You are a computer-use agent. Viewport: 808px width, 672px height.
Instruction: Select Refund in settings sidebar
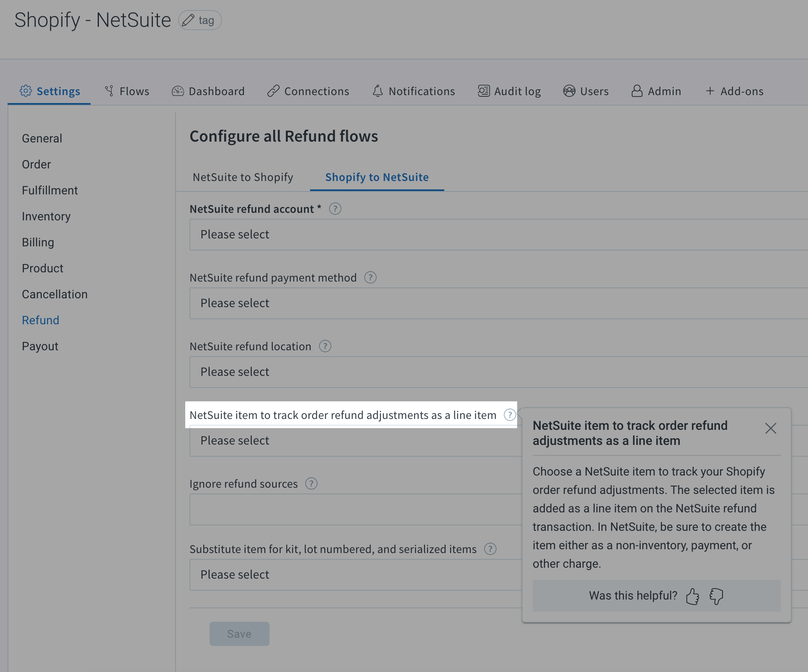point(41,320)
